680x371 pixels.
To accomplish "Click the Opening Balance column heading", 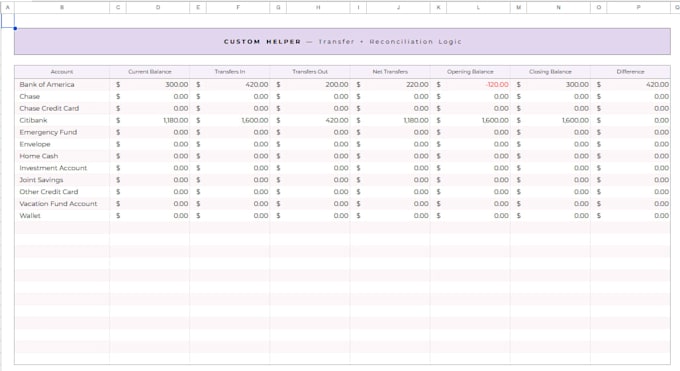I will pyautogui.click(x=470, y=72).
